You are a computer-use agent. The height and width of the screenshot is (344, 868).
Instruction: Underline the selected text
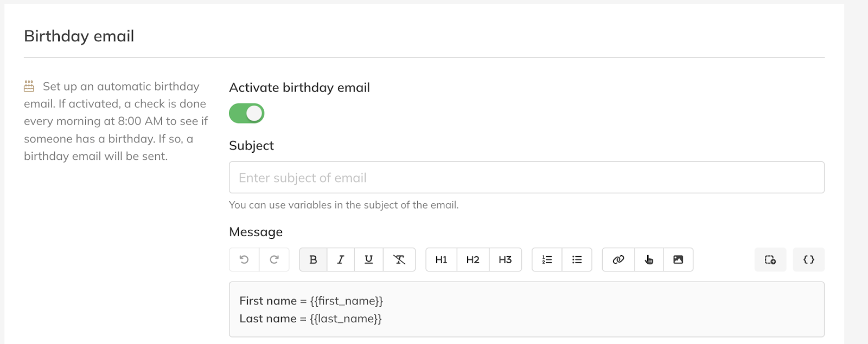coord(369,259)
